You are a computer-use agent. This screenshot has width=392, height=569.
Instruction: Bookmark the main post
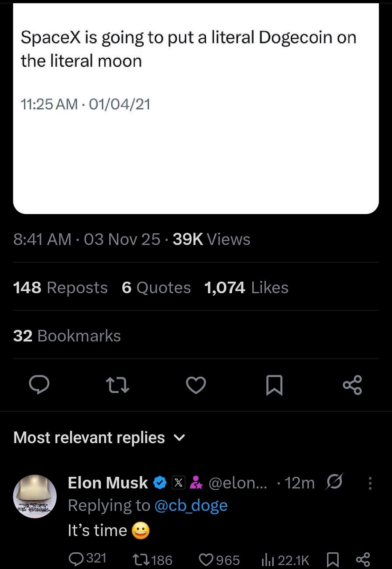tap(274, 385)
